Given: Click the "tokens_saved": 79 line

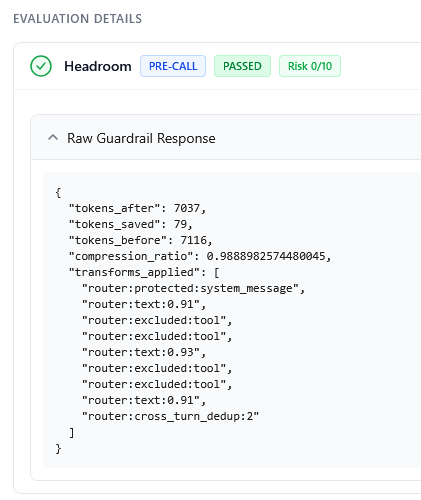Looking at the screenshot, I should click(131, 224).
